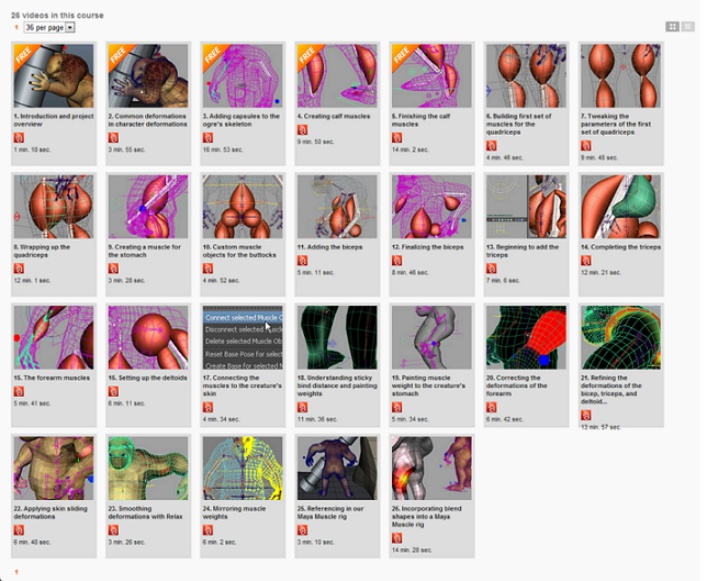Open Wrapping up the quadriceps title link
707x581 pixels.
point(42,251)
